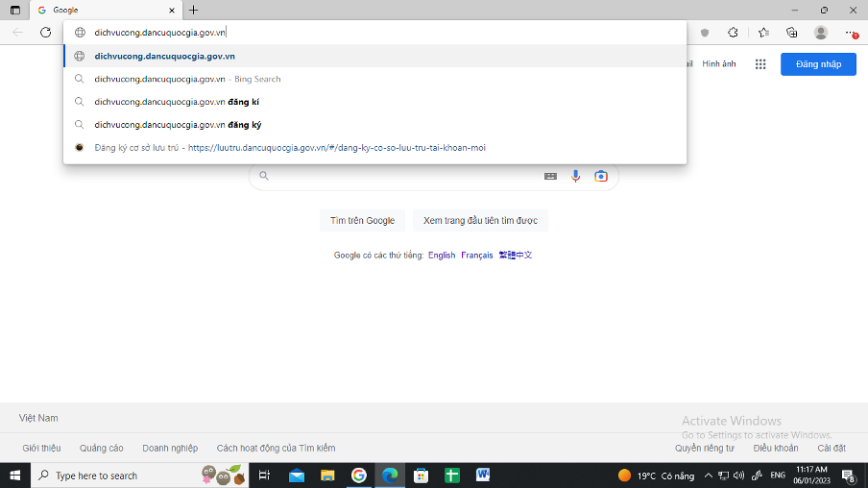
Task: Open the on-screen keyboard icon in search box
Action: click(550, 176)
